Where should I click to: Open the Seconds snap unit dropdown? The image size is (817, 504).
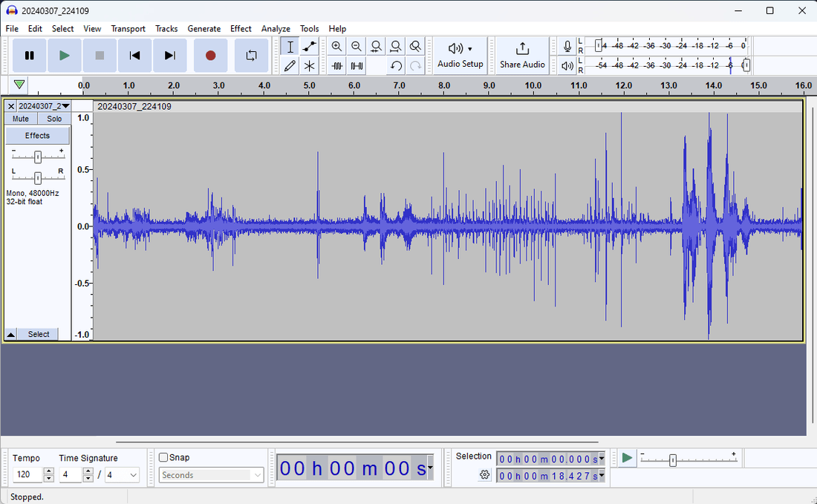[211, 475]
